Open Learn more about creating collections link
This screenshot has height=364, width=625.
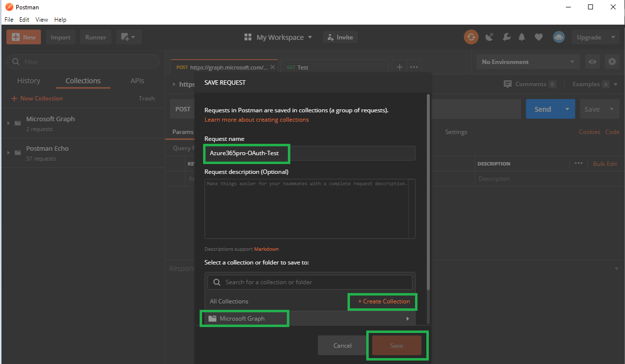(257, 120)
